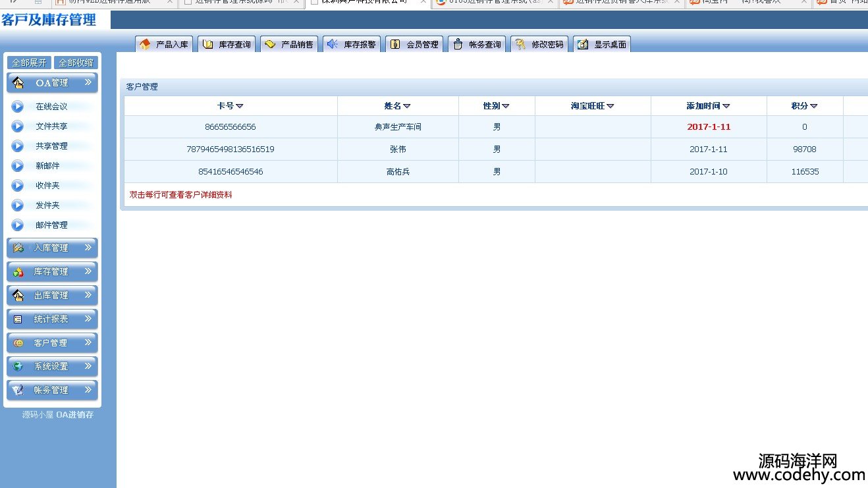Click the blue arrow icon beside 文件共享
The height and width of the screenshot is (488, 868).
point(18,126)
